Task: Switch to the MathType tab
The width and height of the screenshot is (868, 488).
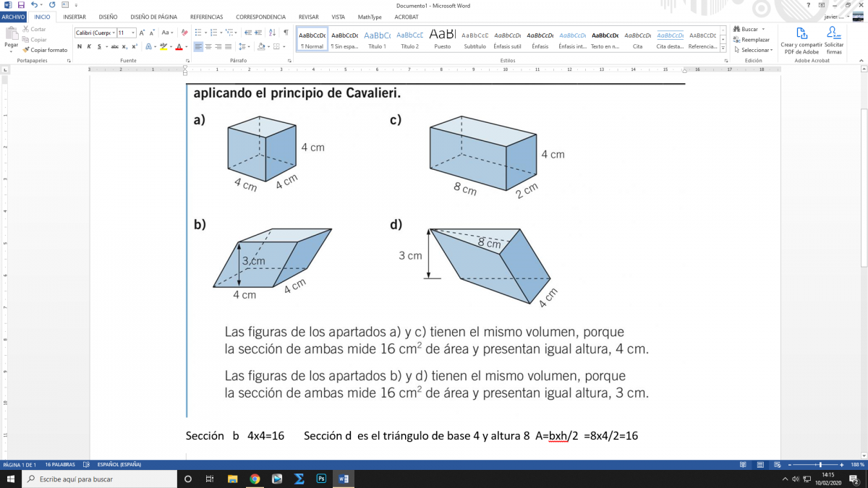Action: click(x=370, y=16)
